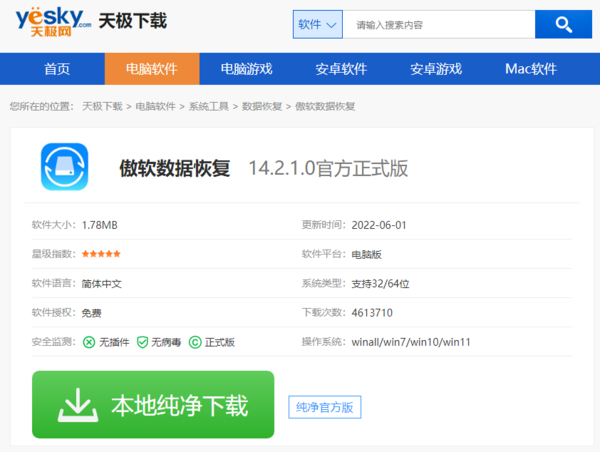Open the 安卓软件 tab
The height and width of the screenshot is (452, 600).
coord(340,69)
